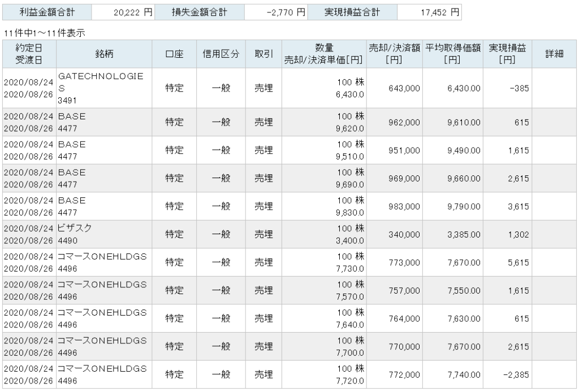
Task: Click the 7,630.00 average acquisition price
Action: (464, 319)
